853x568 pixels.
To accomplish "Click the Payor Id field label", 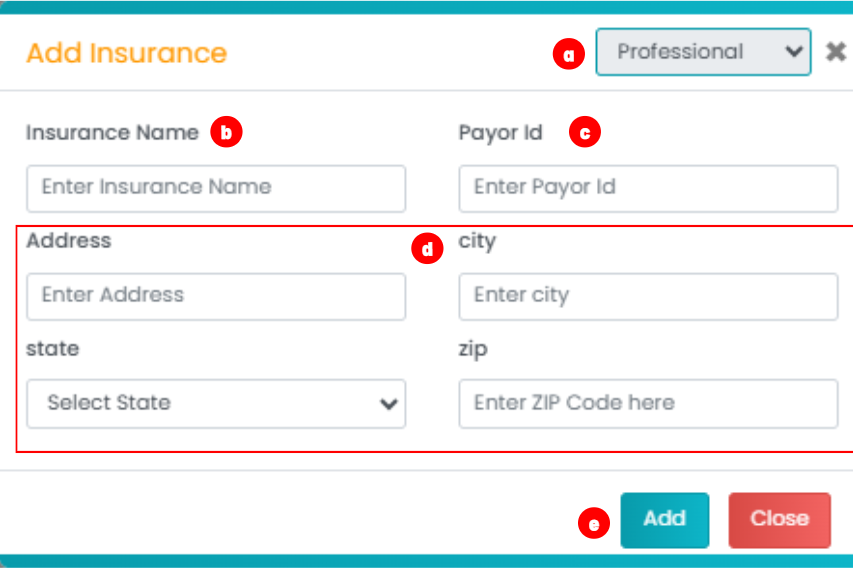I will point(500,132).
